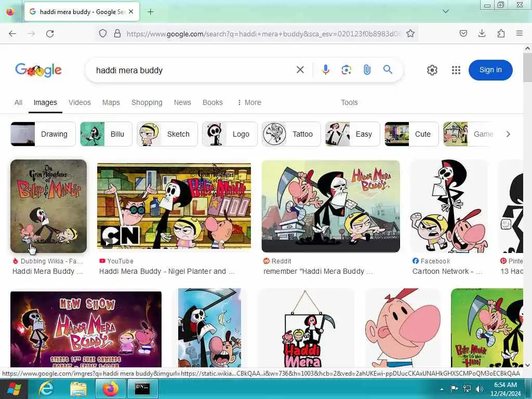Clear the search query with the X
This screenshot has height=399, width=532.
pos(300,70)
